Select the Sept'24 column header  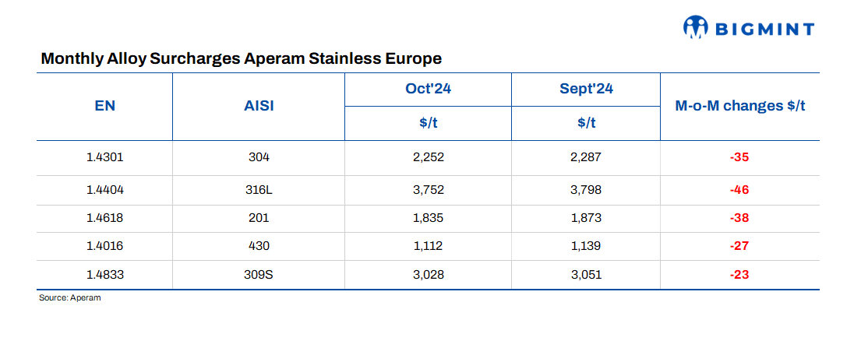coord(586,89)
